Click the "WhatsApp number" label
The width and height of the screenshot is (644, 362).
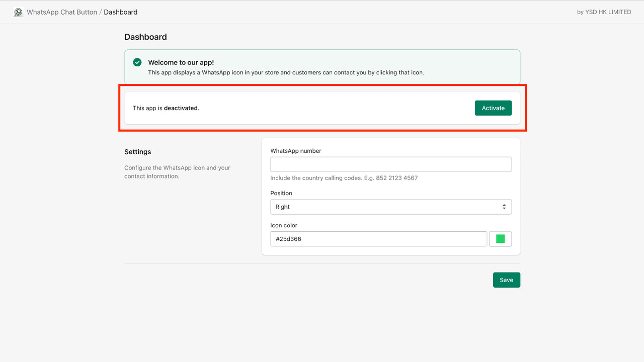coord(296,151)
